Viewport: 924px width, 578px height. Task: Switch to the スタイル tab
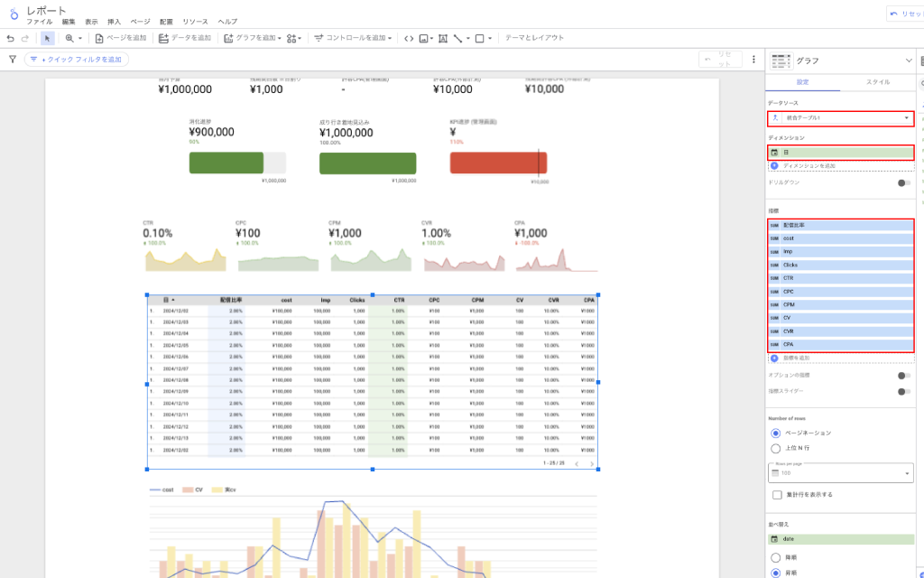[877, 82]
